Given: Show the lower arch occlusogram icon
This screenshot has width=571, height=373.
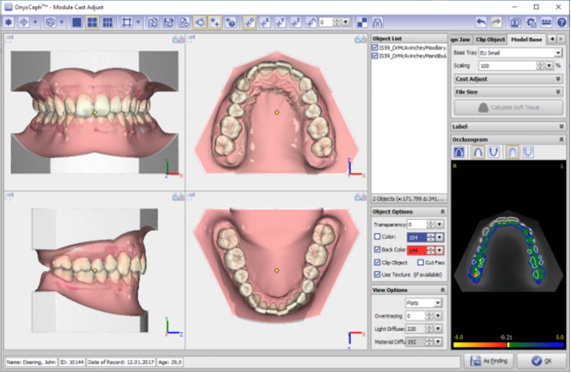Looking at the screenshot, I should click(493, 152).
